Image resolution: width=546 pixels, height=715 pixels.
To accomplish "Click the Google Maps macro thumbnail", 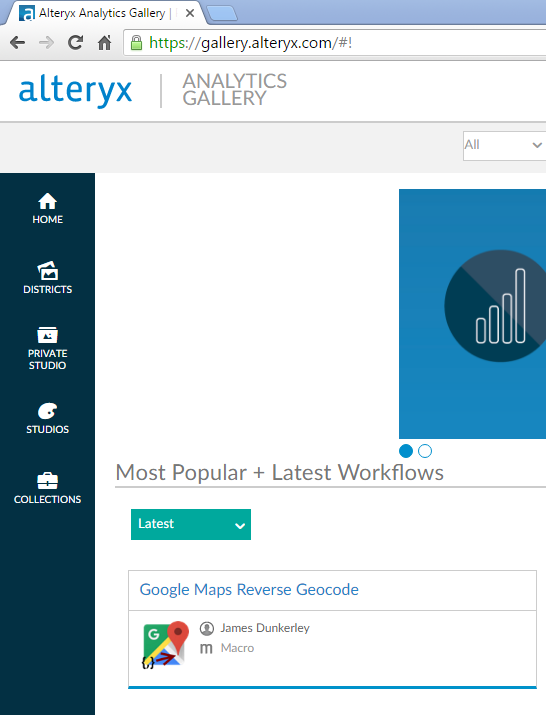I will 165,644.
